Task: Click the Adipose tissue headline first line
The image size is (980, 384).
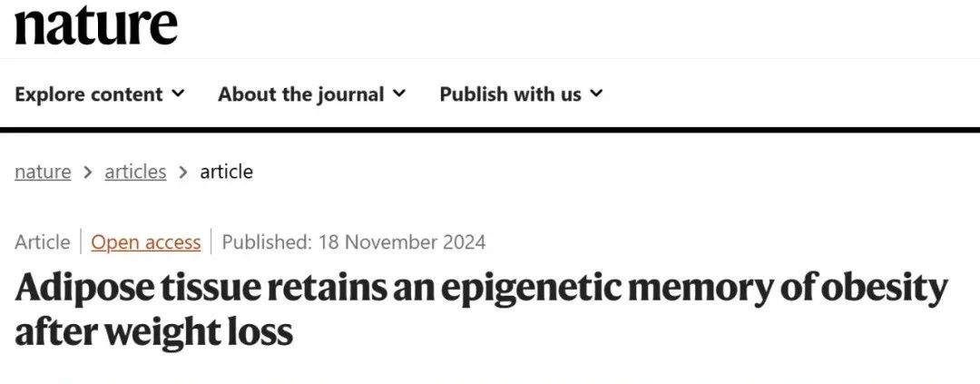Action: [481, 289]
